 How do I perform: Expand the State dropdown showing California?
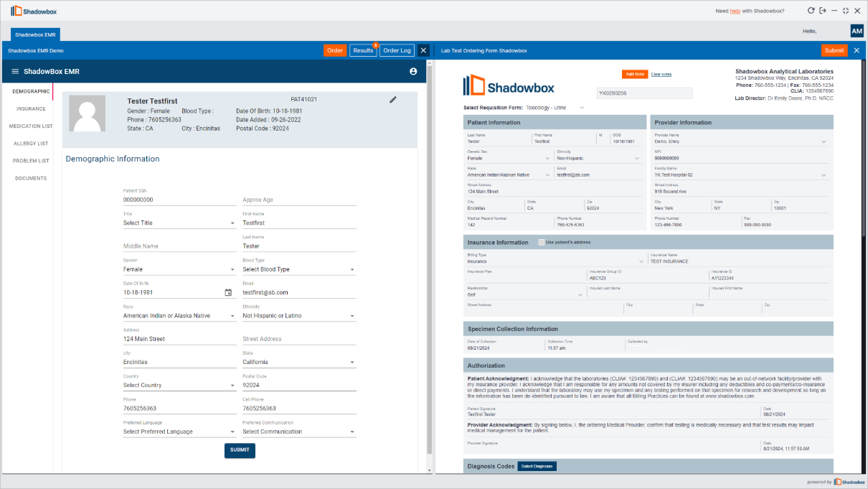click(299, 362)
